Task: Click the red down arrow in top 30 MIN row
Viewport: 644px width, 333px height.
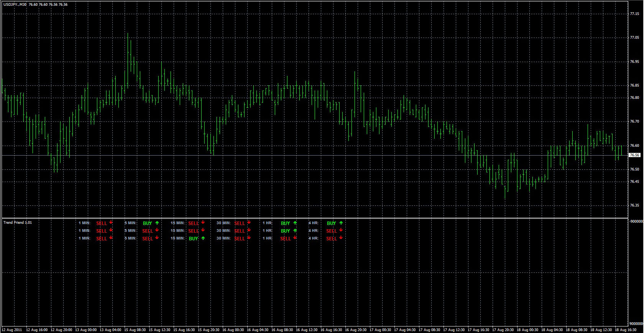Action: coord(249,223)
